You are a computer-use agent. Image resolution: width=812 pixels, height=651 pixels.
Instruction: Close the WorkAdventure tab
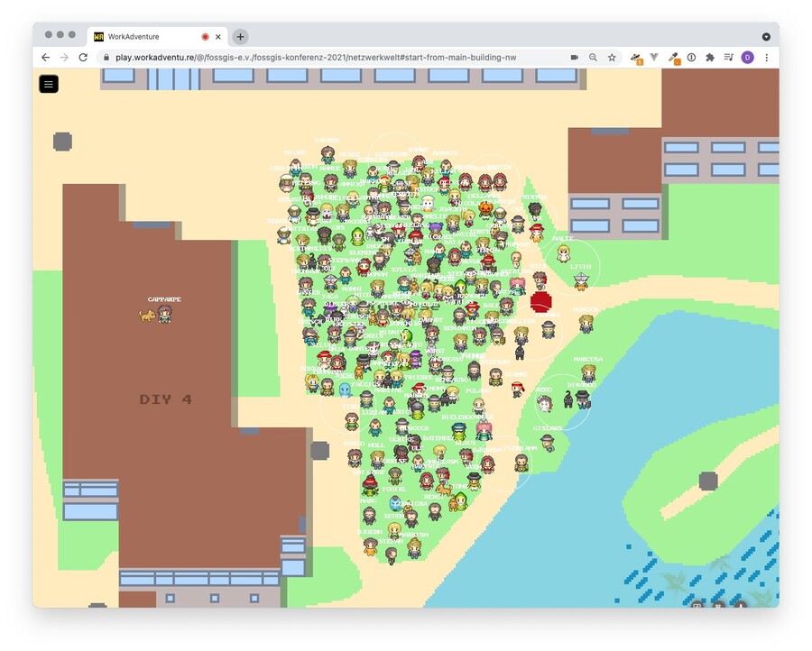click(218, 37)
